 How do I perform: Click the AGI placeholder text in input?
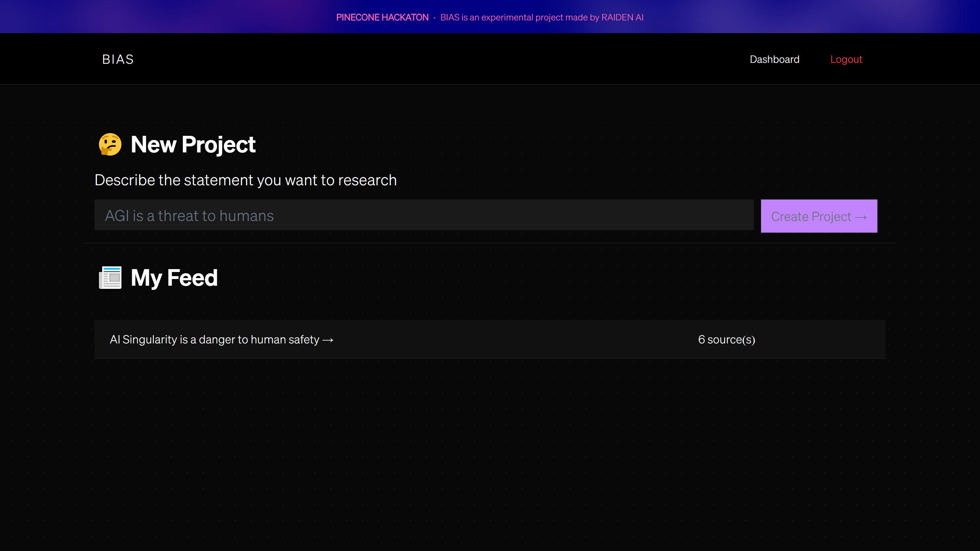[x=189, y=216]
